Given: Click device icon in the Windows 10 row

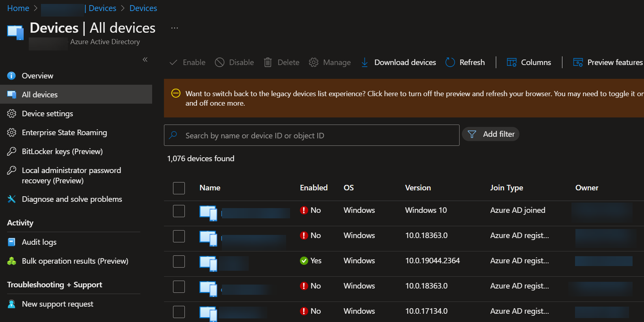Looking at the screenshot, I should 208,213.
